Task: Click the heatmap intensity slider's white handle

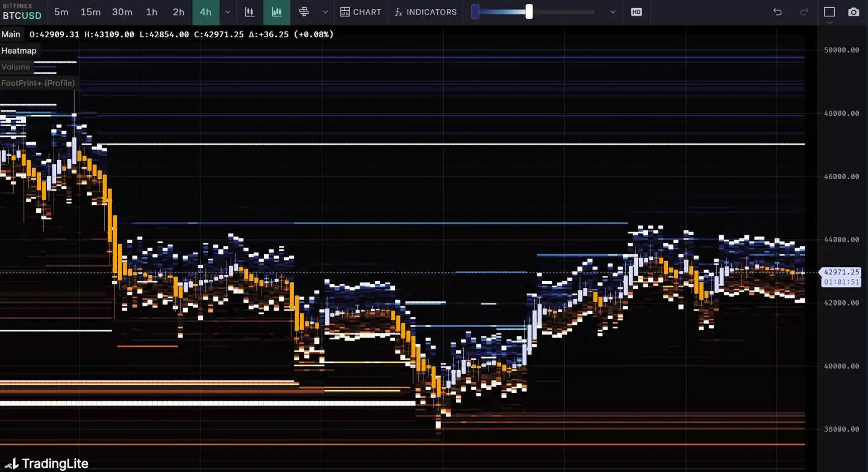Action: (x=529, y=11)
